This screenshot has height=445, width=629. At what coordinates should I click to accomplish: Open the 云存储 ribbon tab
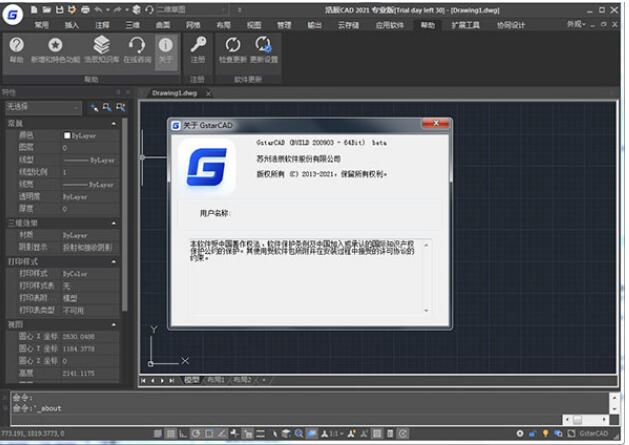click(348, 25)
